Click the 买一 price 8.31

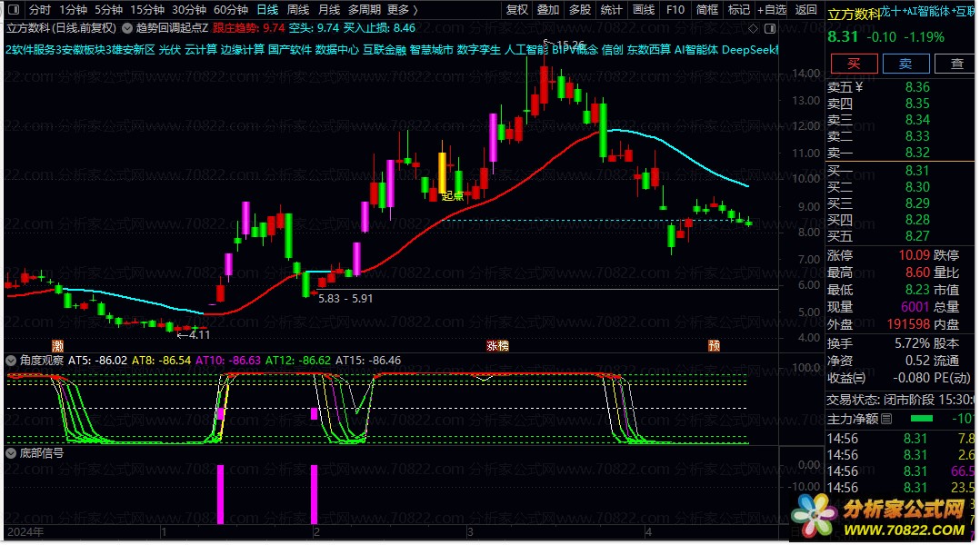pyautogui.click(x=917, y=171)
